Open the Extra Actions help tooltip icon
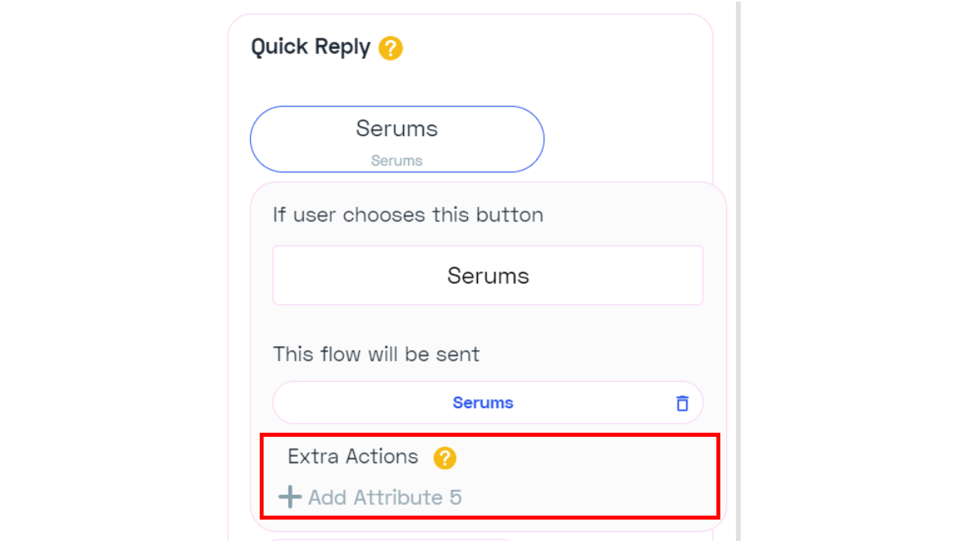The width and height of the screenshot is (980, 554). coord(445,457)
